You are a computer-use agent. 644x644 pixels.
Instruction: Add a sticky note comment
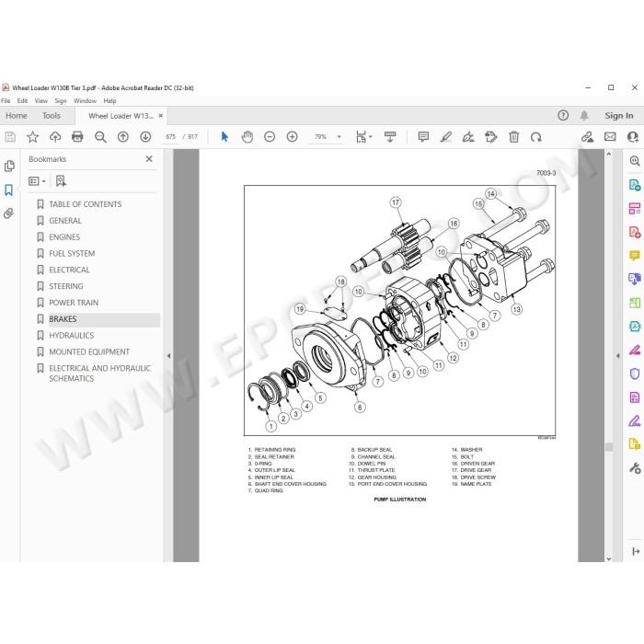click(423, 137)
